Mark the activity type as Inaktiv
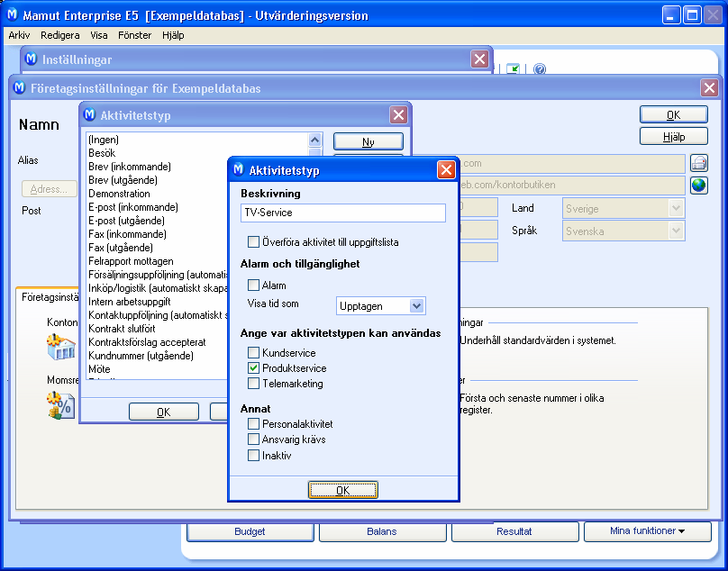Viewport: 728px width, 571px height. point(253,456)
